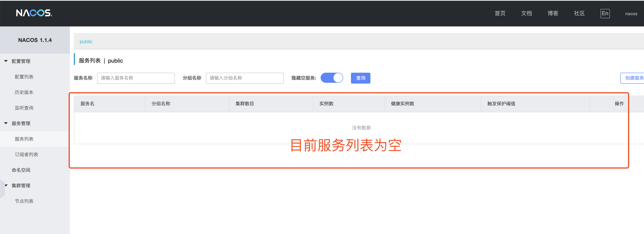Select the public namespace tab
This screenshot has width=644, height=234.
point(86,41)
